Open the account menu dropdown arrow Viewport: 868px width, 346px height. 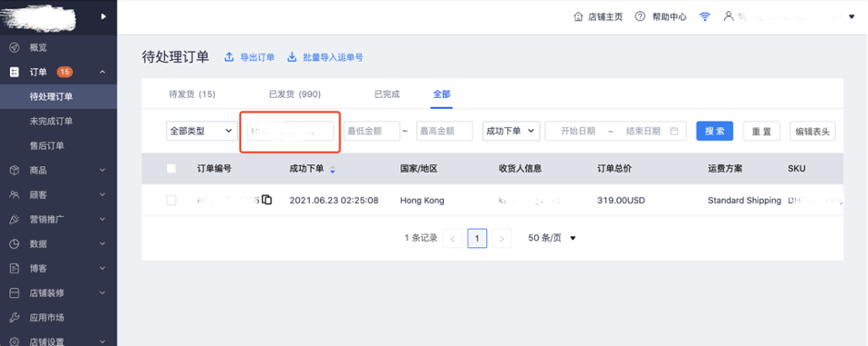point(851,17)
